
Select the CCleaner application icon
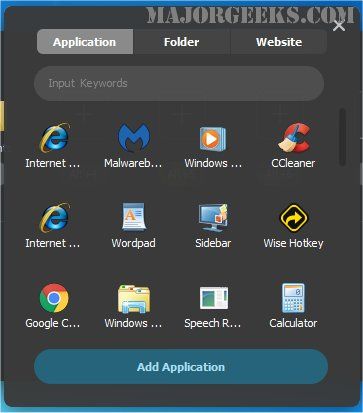click(x=294, y=138)
